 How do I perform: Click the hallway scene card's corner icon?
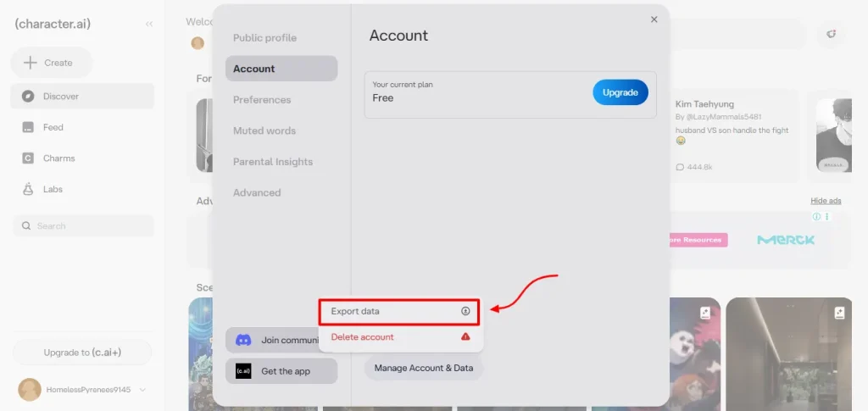839,313
